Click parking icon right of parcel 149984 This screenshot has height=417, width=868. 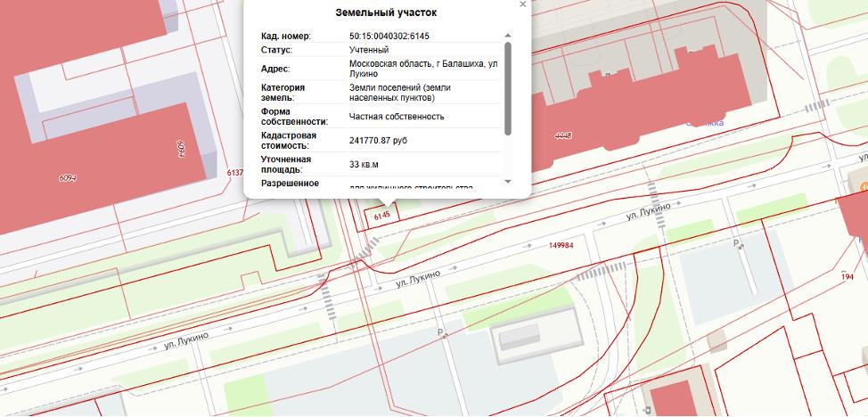coord(736,243)
